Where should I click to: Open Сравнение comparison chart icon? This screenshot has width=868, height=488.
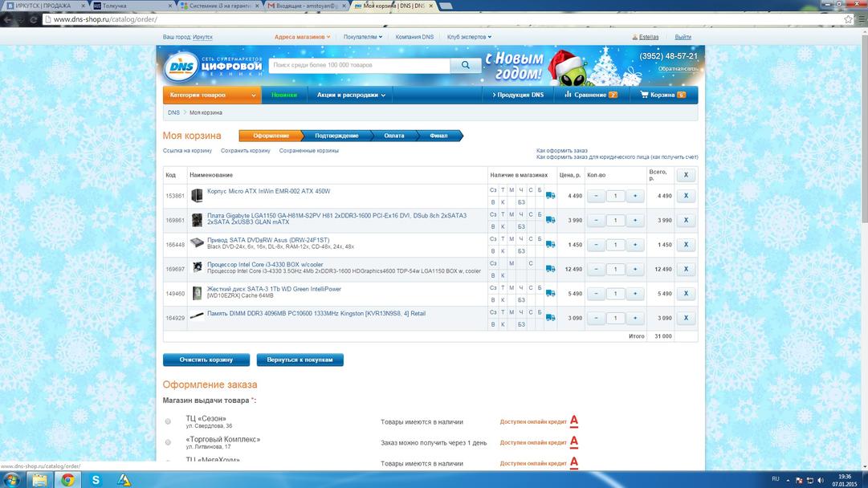point(568,95)
